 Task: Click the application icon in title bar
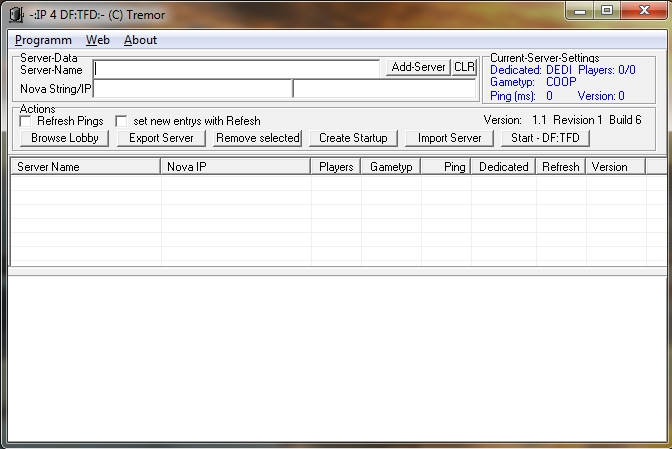click(x=17, y=12)
